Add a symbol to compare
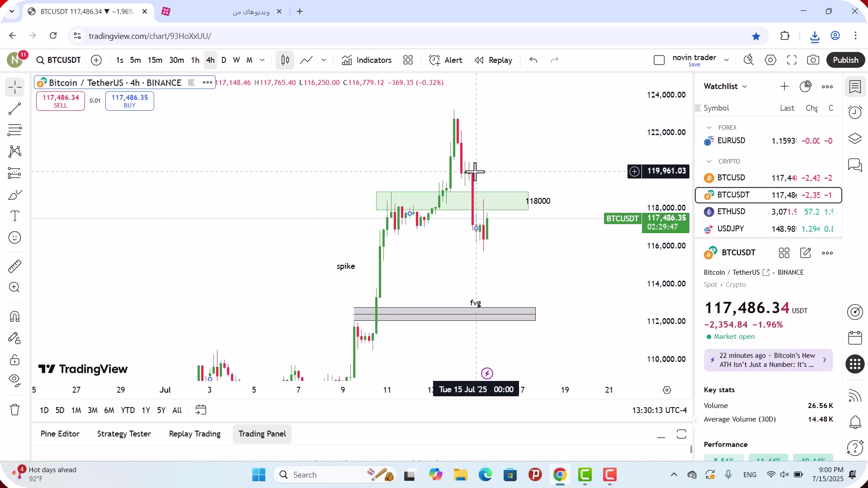The image size is (868, 488). coord(96,60)
